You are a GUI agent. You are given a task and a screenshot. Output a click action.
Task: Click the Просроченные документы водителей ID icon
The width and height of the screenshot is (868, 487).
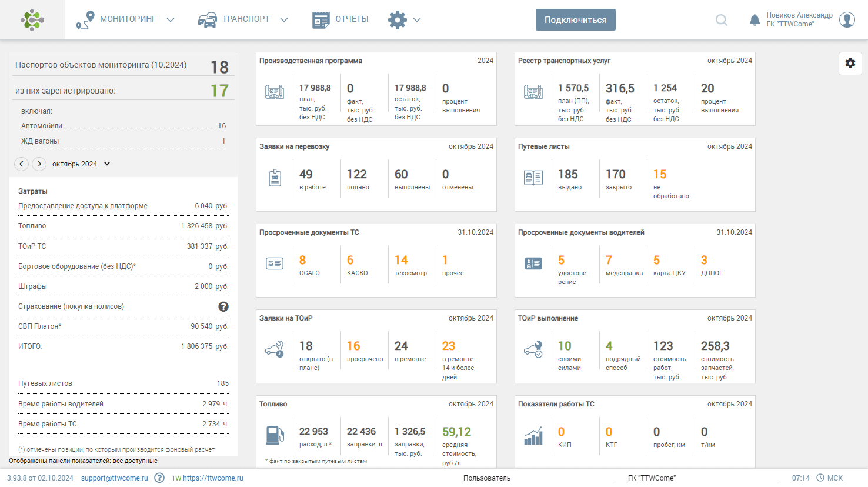click(x=533, y=263)
